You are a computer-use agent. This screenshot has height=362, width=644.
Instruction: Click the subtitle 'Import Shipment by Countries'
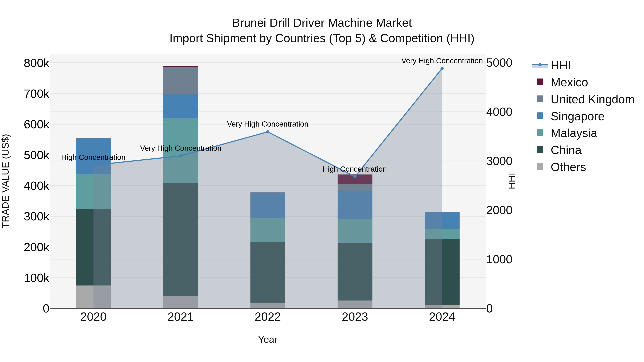tap(248, 38)
